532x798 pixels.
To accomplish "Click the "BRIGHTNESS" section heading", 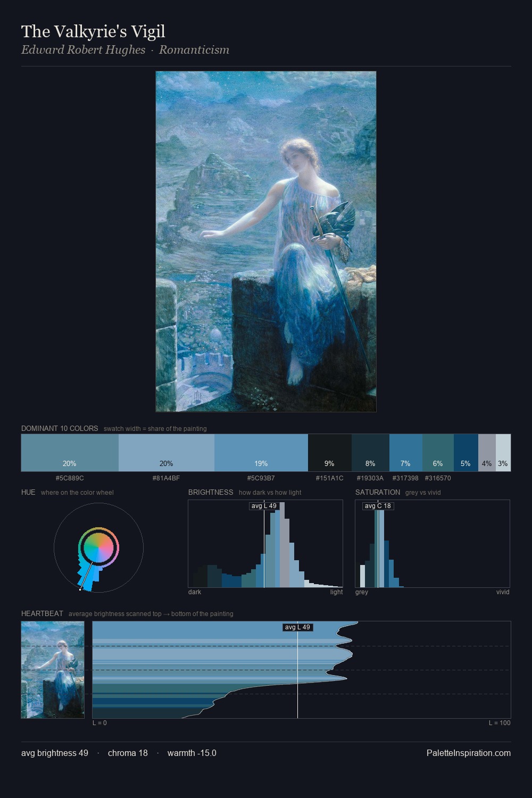I will click(211, 493).
